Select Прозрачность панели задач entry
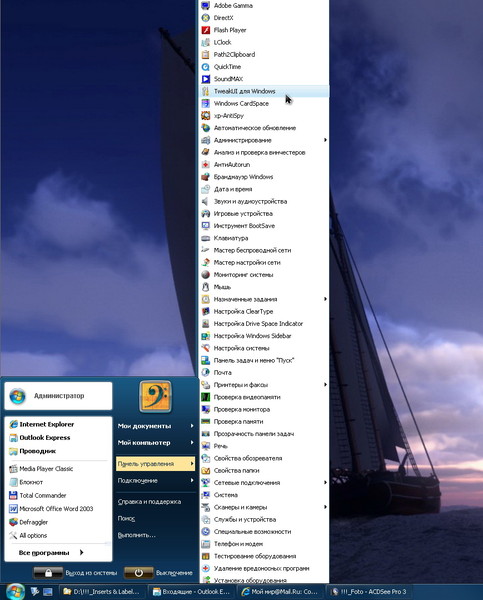This screenshot has height=600, width=483. point(264,434)
